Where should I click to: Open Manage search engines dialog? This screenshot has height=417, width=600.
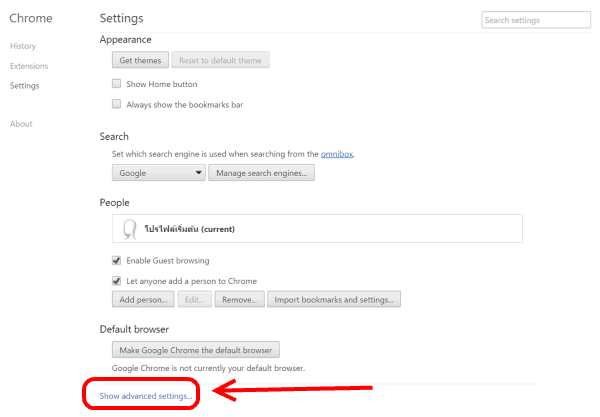pyautogui.click(x=262, y=173)
